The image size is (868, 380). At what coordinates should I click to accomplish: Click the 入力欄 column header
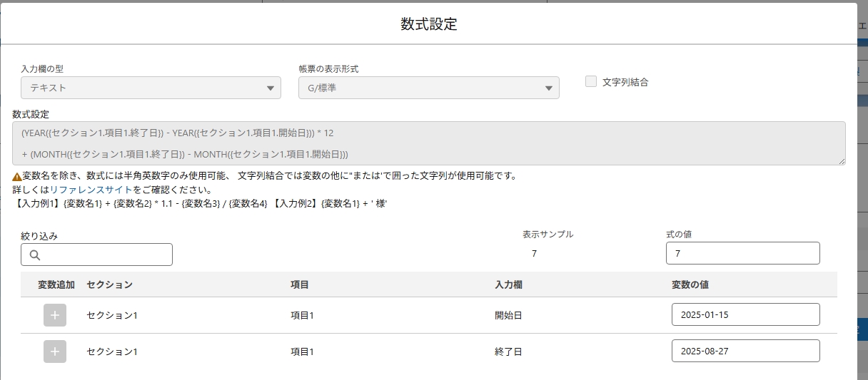(x=508, y=284)
